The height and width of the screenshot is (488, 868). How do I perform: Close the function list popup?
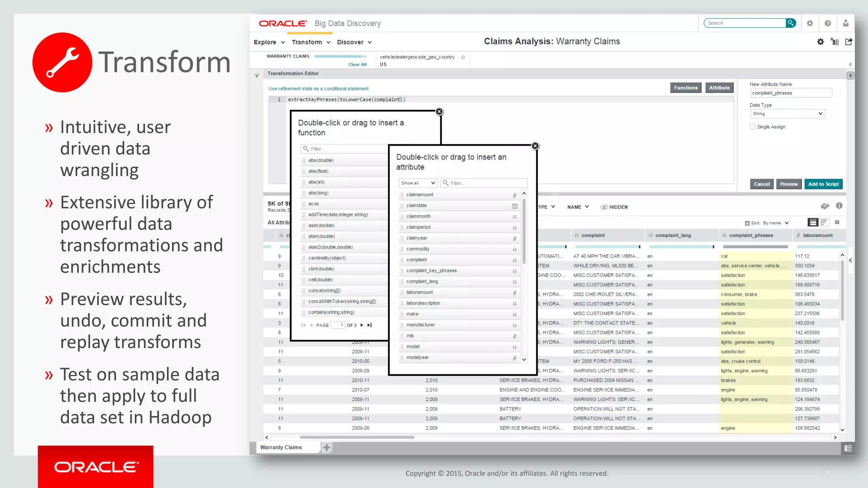pyautogui.click(x=439, y=111)
